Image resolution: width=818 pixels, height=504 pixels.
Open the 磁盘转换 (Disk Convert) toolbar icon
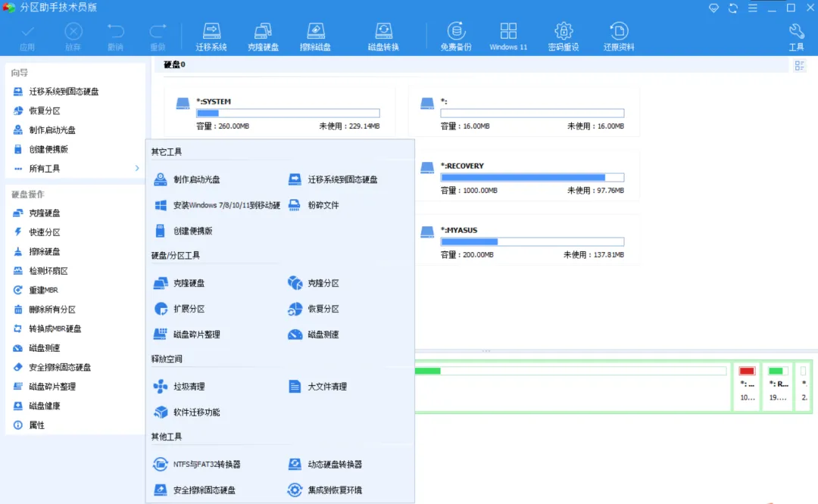(x=382, y=33)
